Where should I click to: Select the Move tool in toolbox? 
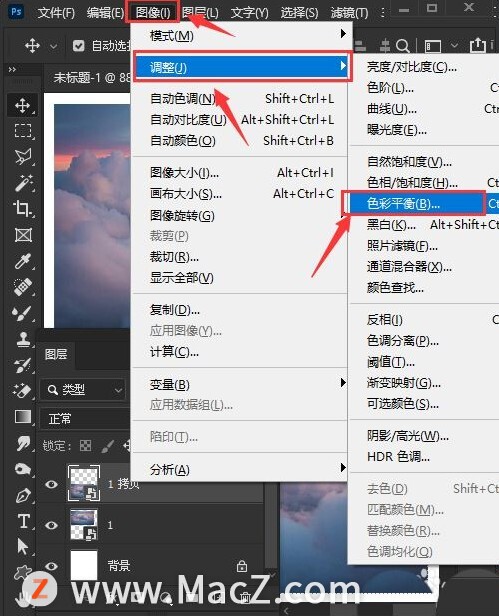point(22,105)
